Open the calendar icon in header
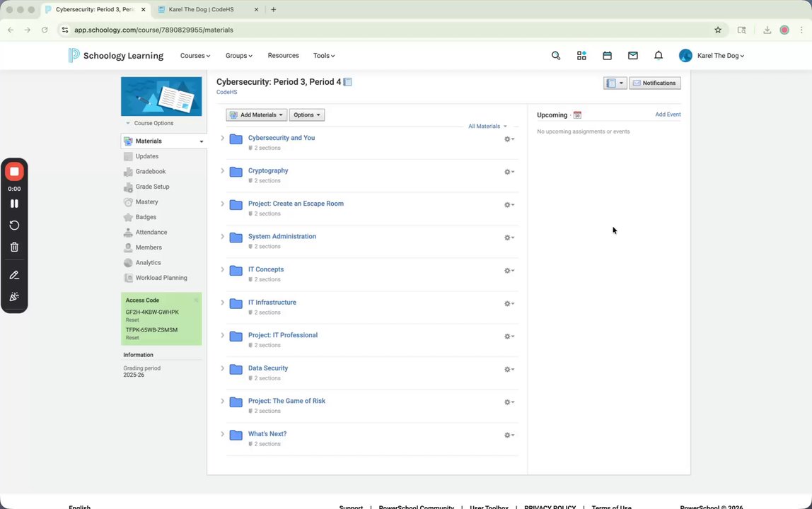 [607, 56]
